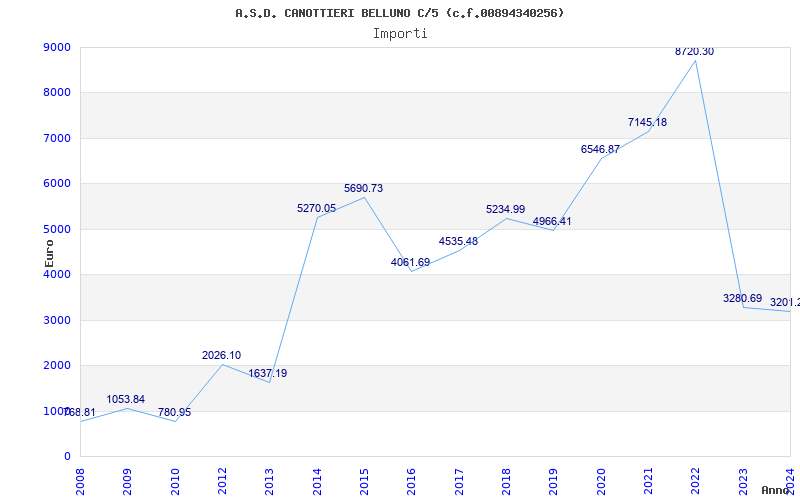Click the 4061.69 data label
The height and width of the screenshot is (500, 800).
410,262
